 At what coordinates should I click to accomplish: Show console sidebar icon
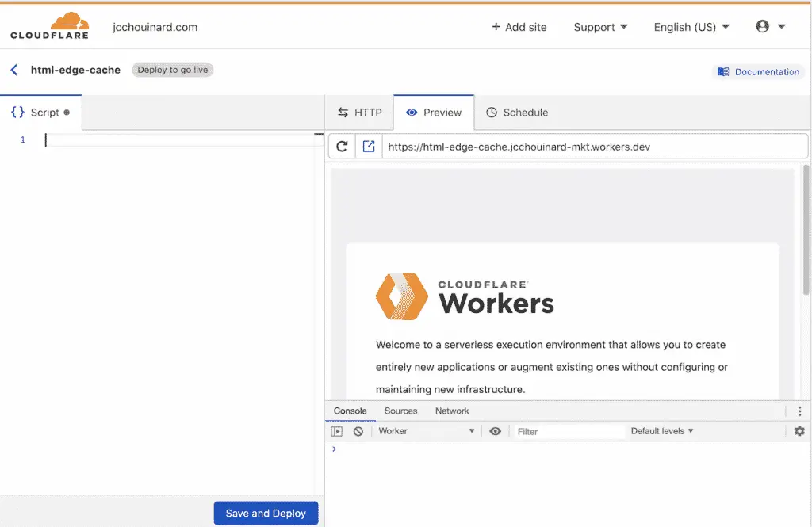pos(336,431)
